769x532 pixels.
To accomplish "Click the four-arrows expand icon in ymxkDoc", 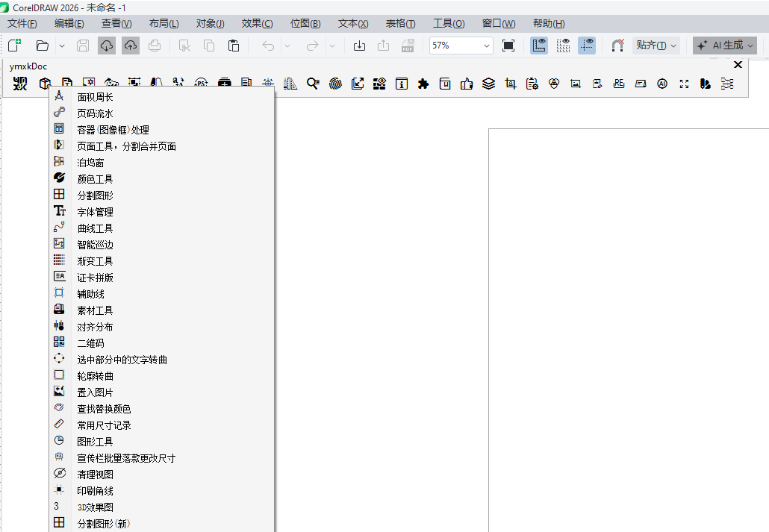I will [684, 84].
